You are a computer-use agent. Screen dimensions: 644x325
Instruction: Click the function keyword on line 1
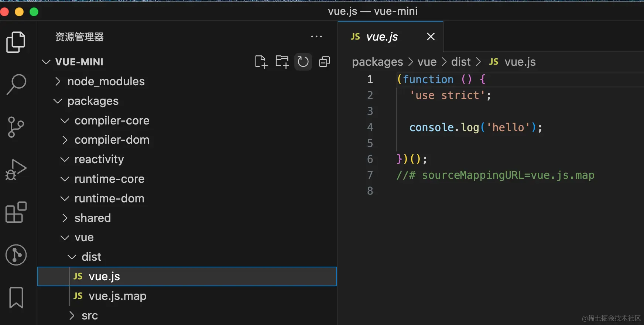coord(428,79)
